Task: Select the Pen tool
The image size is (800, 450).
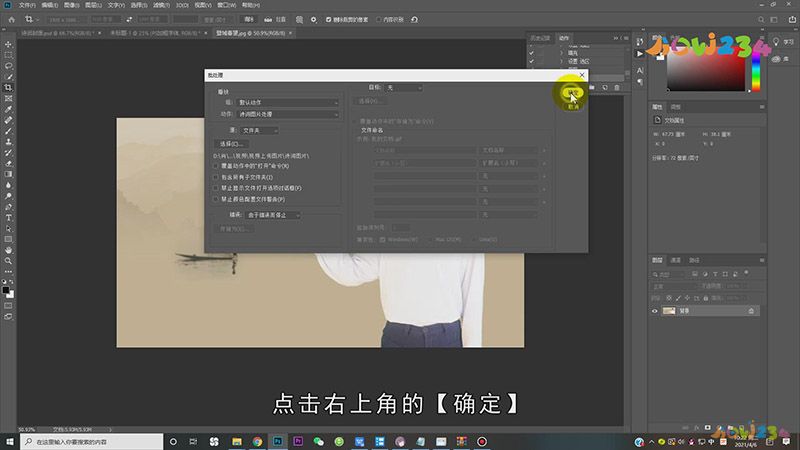Action: (x=8, y=207)
